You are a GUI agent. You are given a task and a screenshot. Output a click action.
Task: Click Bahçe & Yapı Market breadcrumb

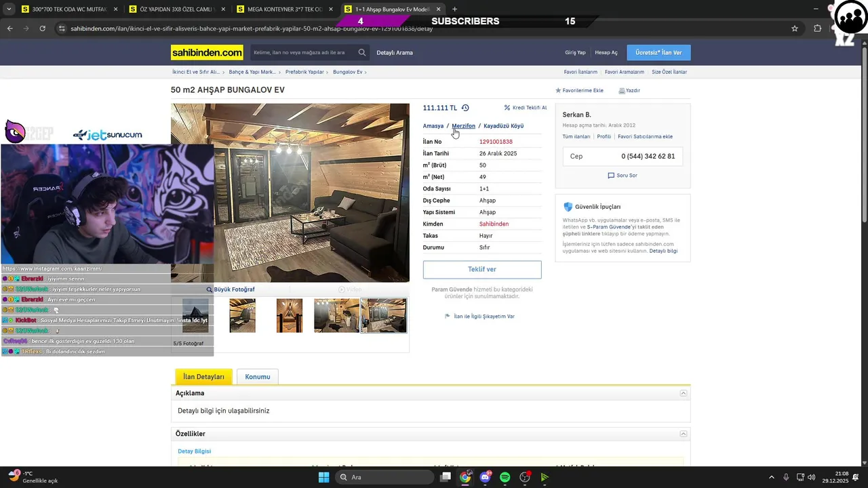(x=252, y=72)
